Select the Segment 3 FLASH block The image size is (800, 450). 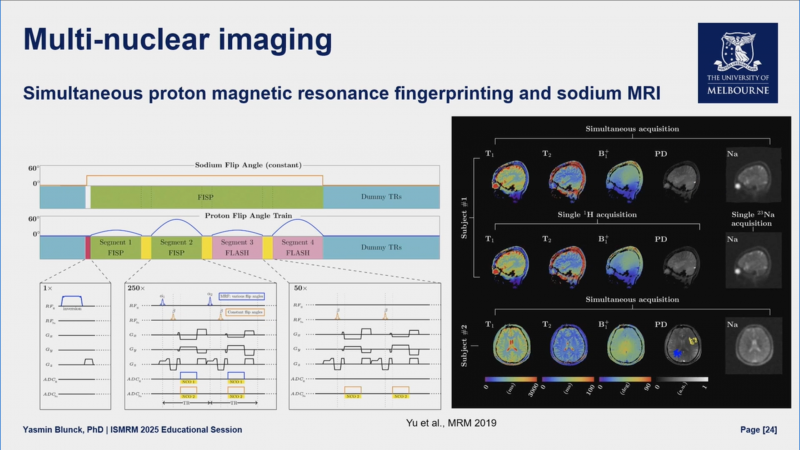coord(237,247)
